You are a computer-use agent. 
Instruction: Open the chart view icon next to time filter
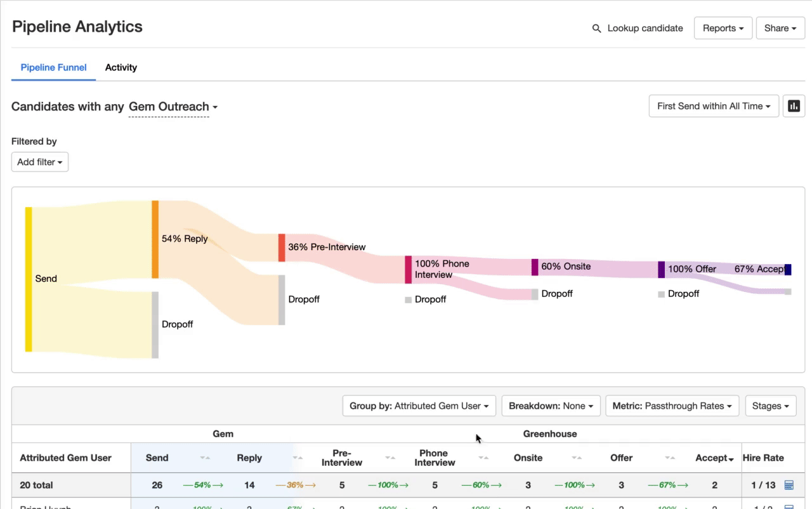tap(794, 105)
